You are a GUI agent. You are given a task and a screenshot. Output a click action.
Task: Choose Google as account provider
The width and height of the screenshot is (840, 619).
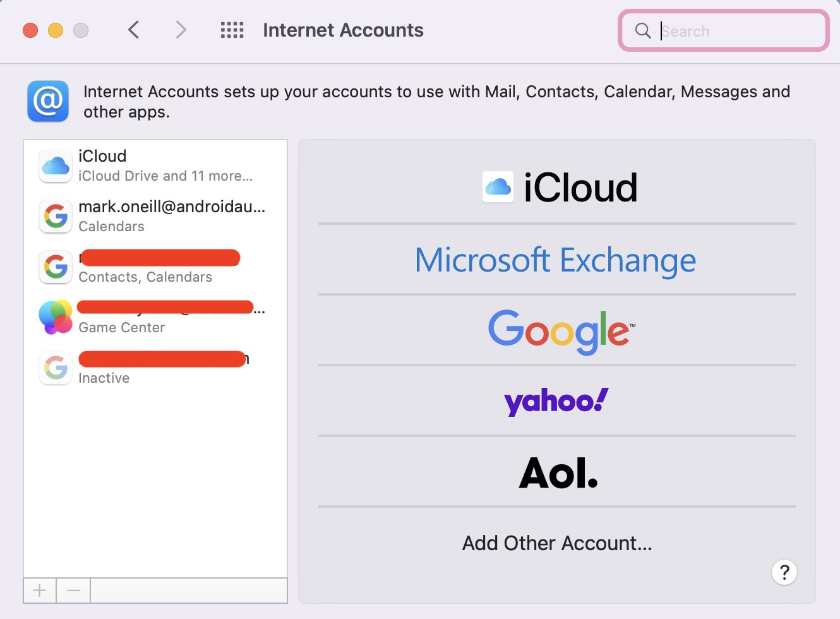tap(560, 330)
